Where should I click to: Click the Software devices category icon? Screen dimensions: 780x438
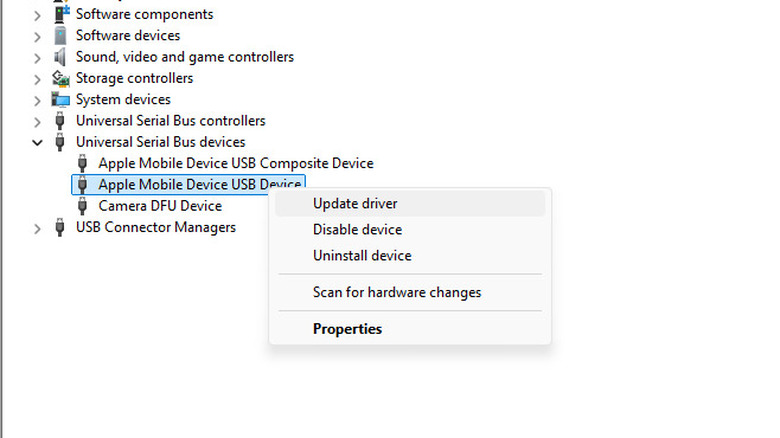point(61,36)
